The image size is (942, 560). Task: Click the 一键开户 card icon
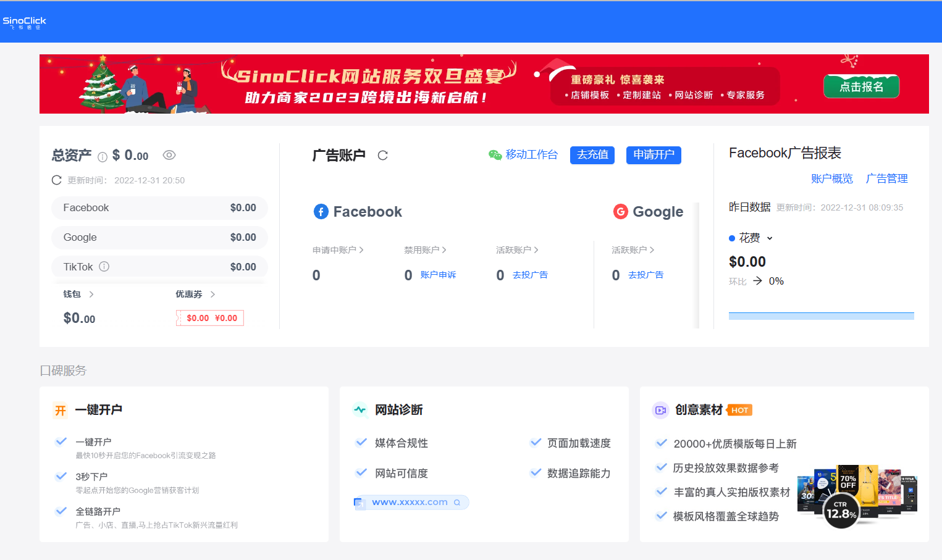60,411
